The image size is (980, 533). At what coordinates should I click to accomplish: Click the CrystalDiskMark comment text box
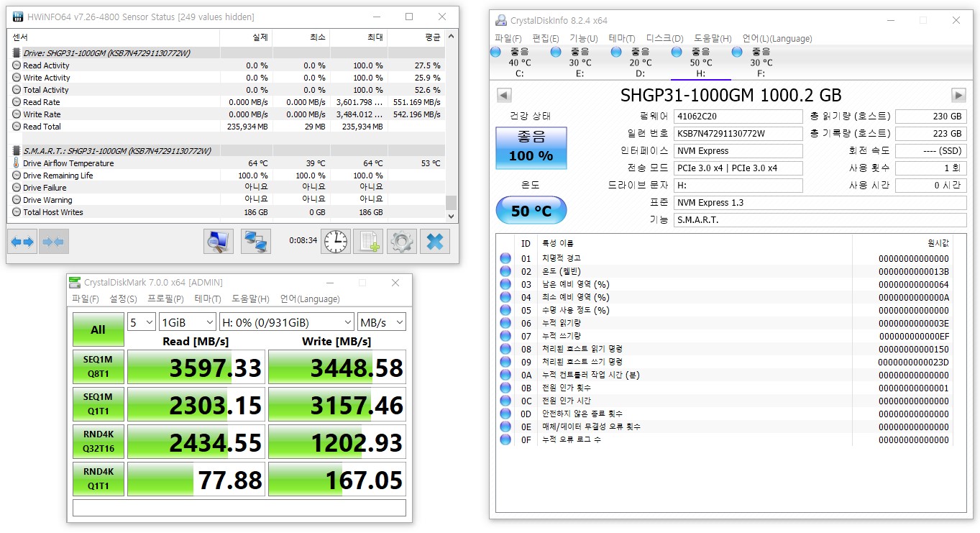[x=239, y=508]
